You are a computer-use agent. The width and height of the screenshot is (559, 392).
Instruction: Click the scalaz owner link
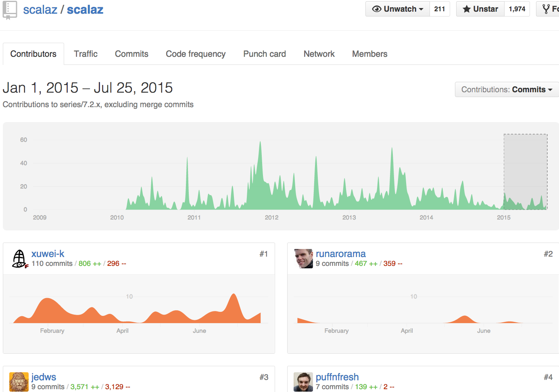pyautogui.click(x=40, y=10)
